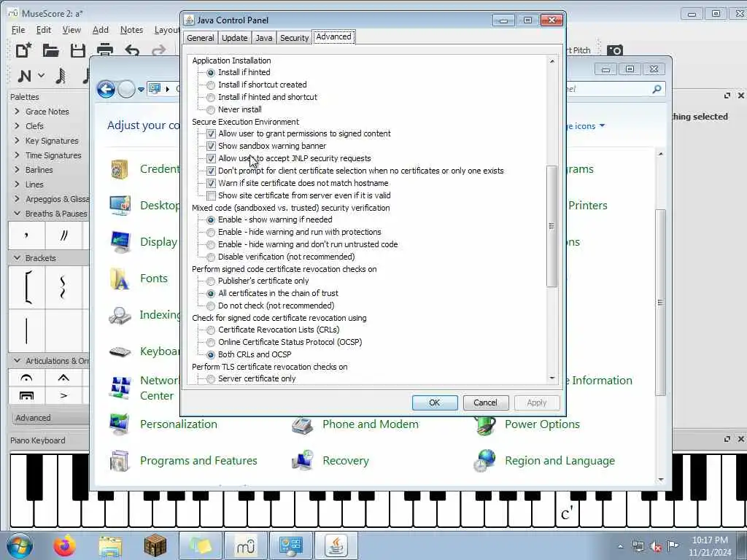Click Java panel vertical scrollbar thumb
747x560 pixels.
551,226
